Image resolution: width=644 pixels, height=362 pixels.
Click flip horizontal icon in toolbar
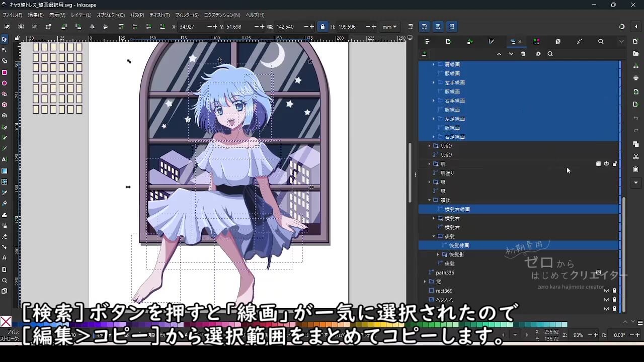[x=92, y=27]
